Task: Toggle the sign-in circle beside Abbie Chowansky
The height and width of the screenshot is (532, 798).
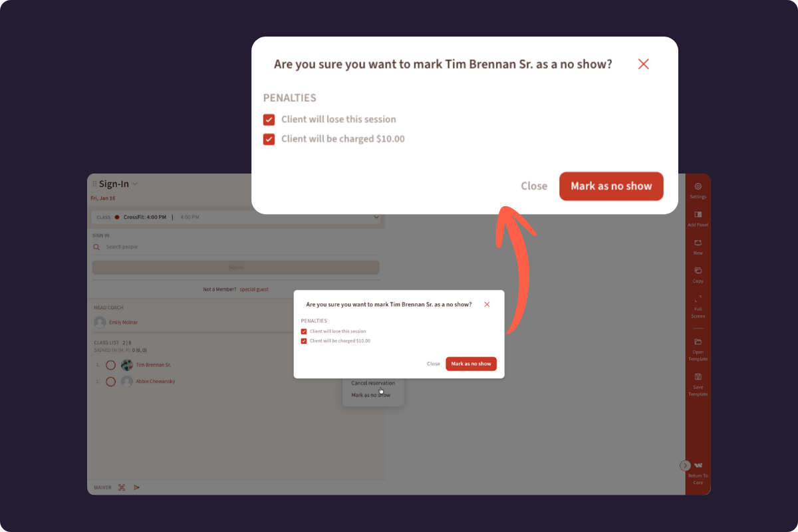Action: pos(111,382)
